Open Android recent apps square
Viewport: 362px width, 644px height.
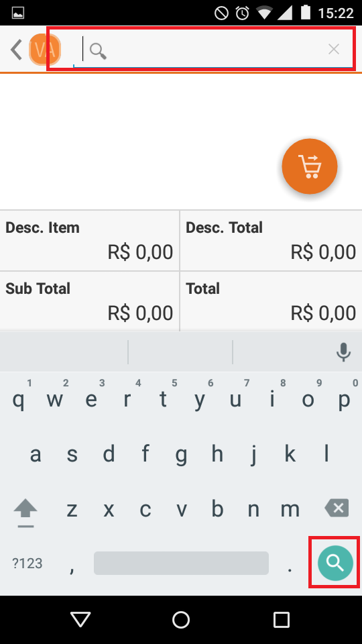pos(281,619)
